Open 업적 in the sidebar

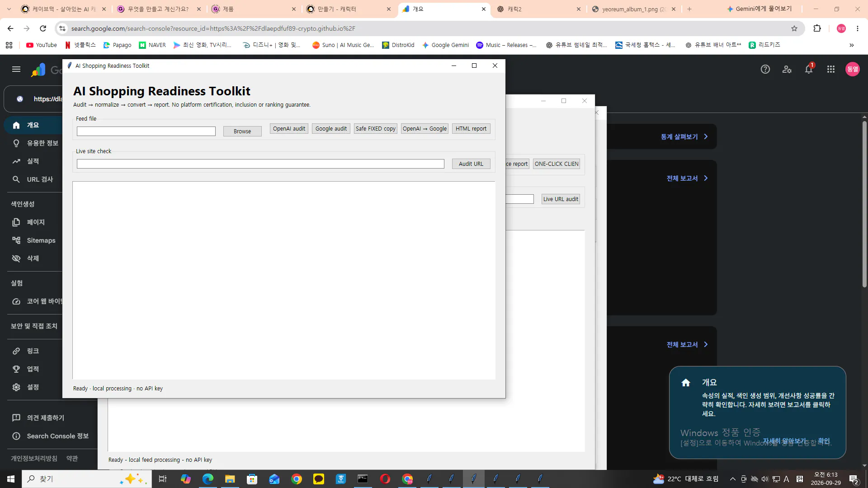pyautogui.click(x=34, y=369)
